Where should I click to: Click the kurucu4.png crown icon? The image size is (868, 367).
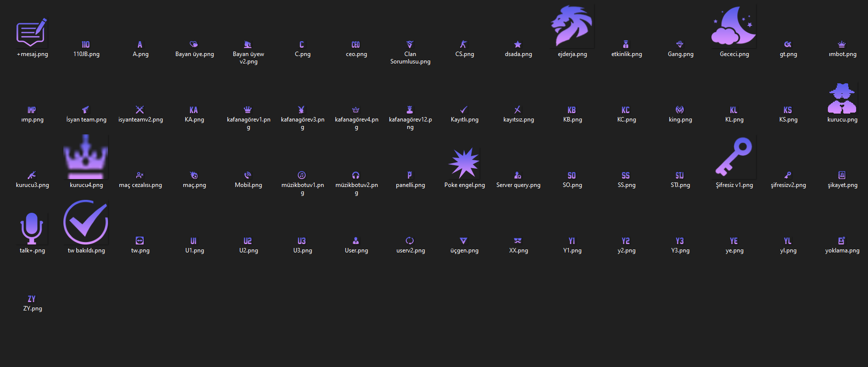pyautogui.click(x=86, y=157)
